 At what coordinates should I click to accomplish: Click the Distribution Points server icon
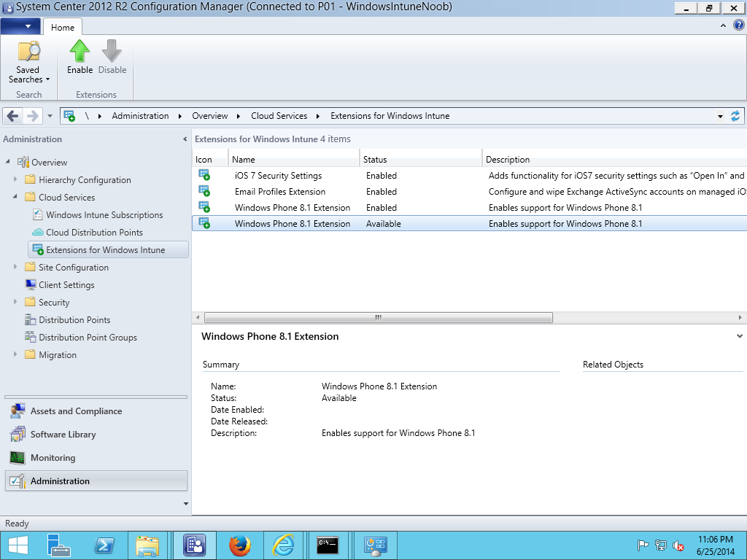pyautogui.click(x=31, y=319)
